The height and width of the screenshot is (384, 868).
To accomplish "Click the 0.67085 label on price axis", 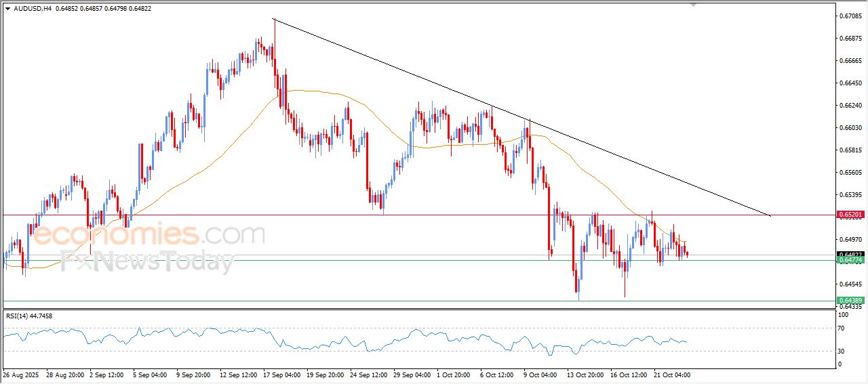I will point(850,16).
